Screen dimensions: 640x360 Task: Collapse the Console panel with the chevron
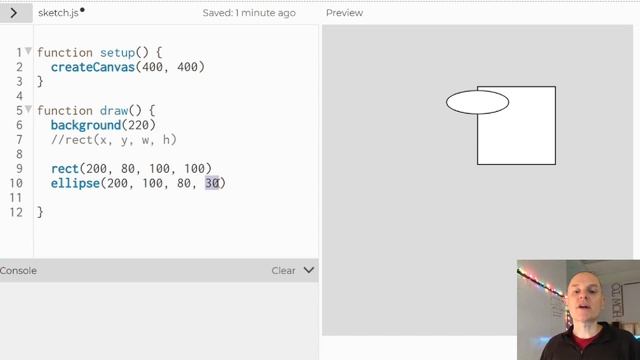309,270
